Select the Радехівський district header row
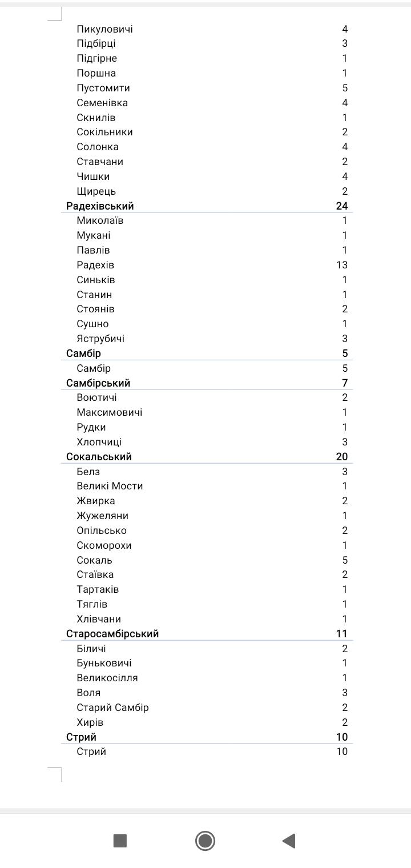Screen dimensions: 411x868 click(100, 206)
